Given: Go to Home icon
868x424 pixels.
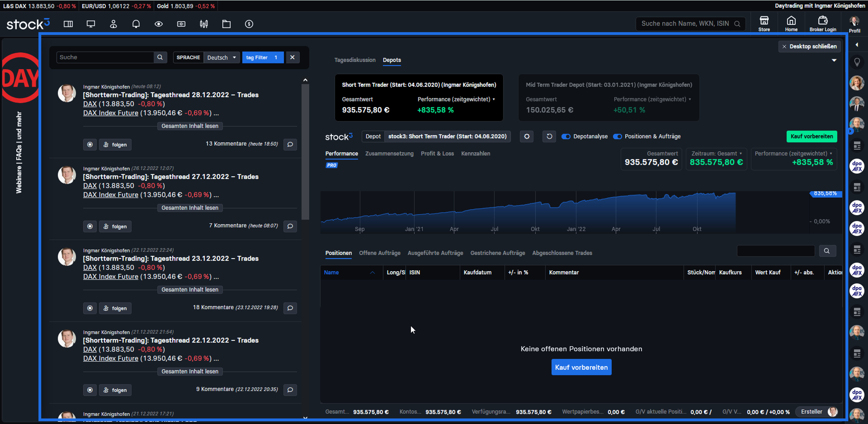Looking at the screenshot, I should [x=791, y=24].
